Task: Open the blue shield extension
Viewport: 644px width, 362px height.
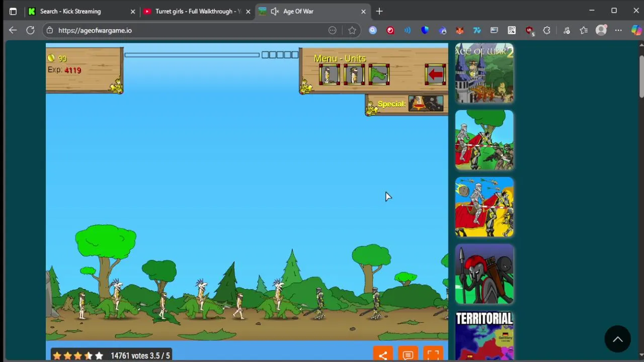Action: 425,30
